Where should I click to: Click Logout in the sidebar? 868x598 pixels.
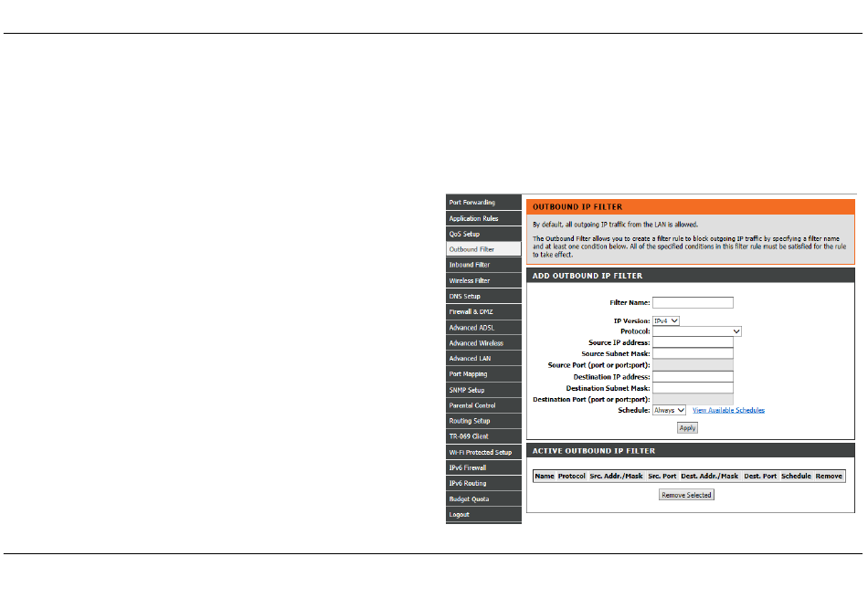click(483, 515)
